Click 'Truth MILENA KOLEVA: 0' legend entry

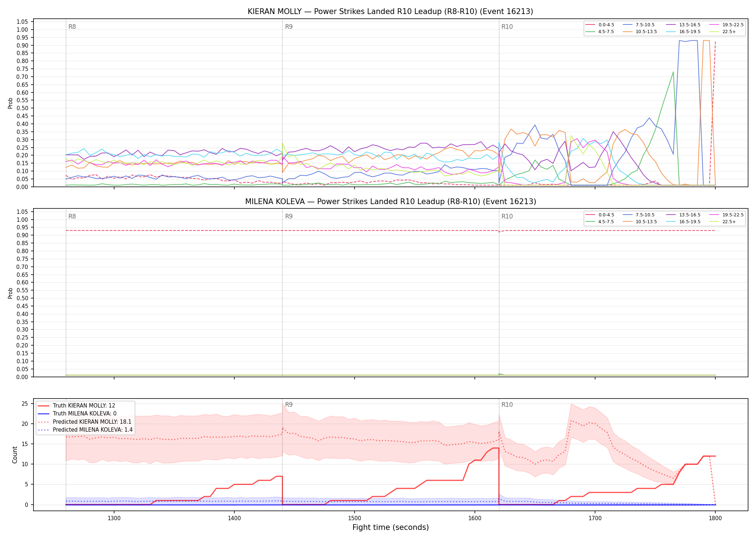77,414
